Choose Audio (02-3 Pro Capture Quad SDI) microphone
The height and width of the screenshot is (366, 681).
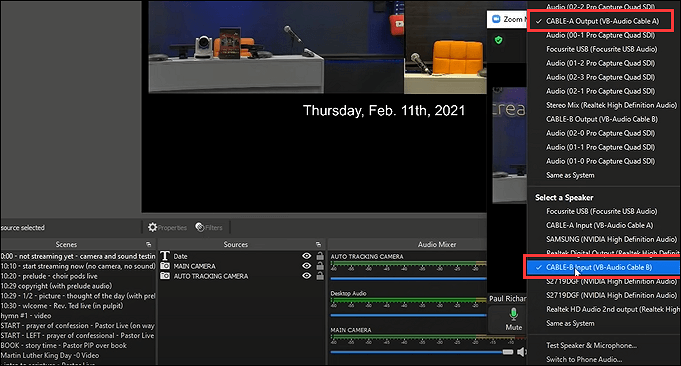tap(600, 77)
